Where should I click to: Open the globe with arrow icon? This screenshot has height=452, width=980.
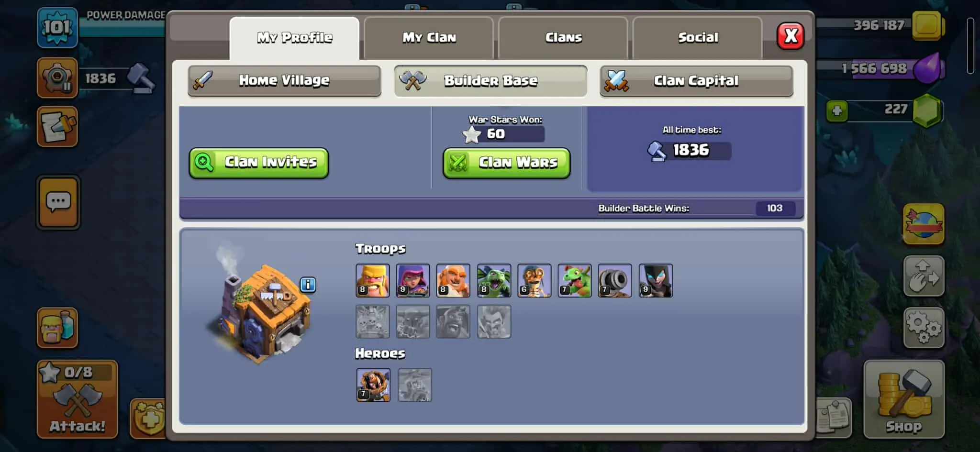pyautogui.click(x=924, y=224)
